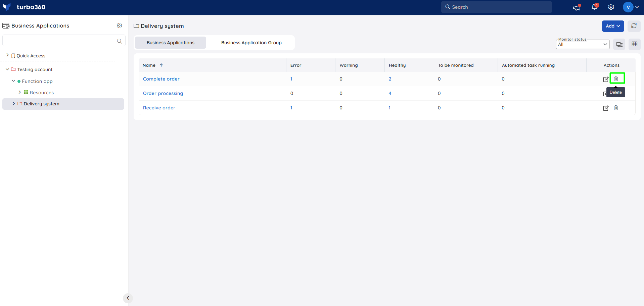Viewport: 644px width, 306px height.
Task: Click the Name sort arrow icon
Action: tap(161, 65)
